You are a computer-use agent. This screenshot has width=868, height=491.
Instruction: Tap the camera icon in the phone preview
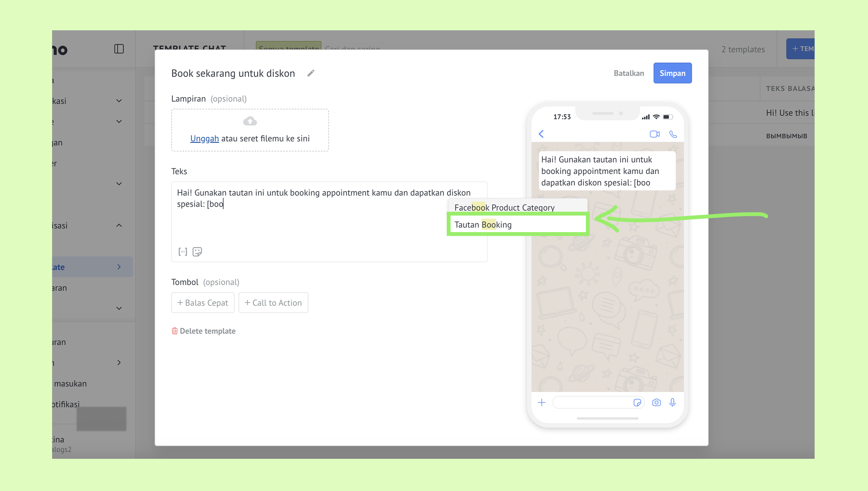click(656, 402)
